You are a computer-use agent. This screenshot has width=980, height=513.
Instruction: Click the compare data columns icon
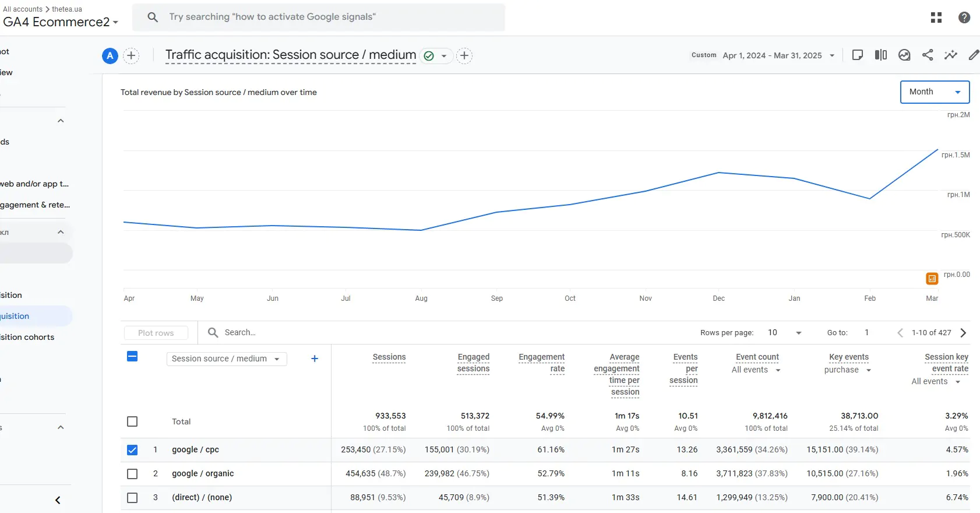[x=880, y=55]
